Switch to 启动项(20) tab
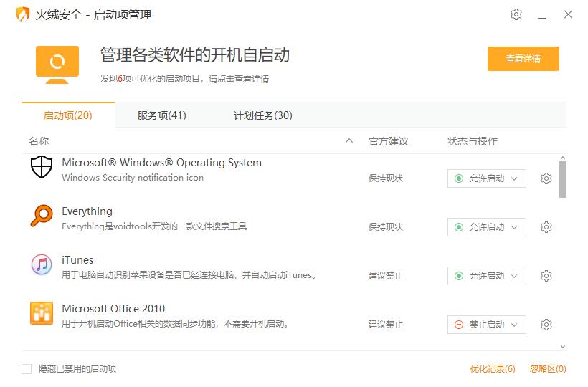 tap(68, 115)
